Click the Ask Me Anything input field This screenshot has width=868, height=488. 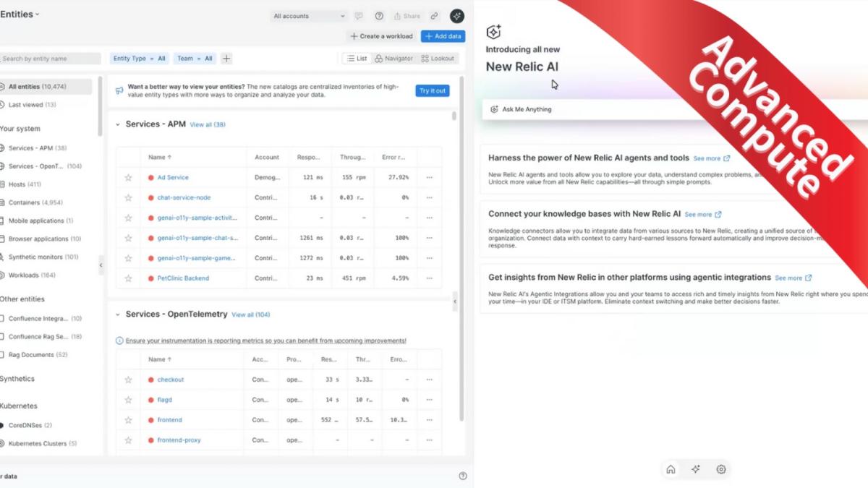click(673, 109)
